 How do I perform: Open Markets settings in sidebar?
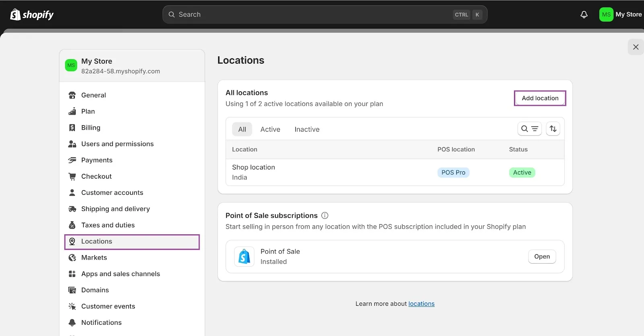pos(94,258)
